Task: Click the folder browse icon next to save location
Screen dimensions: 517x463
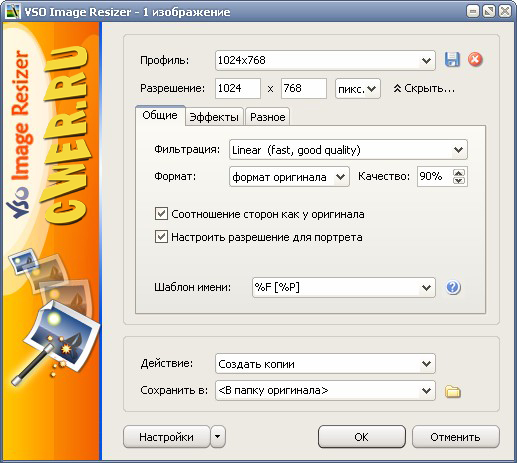Action: tap(453, 391)
